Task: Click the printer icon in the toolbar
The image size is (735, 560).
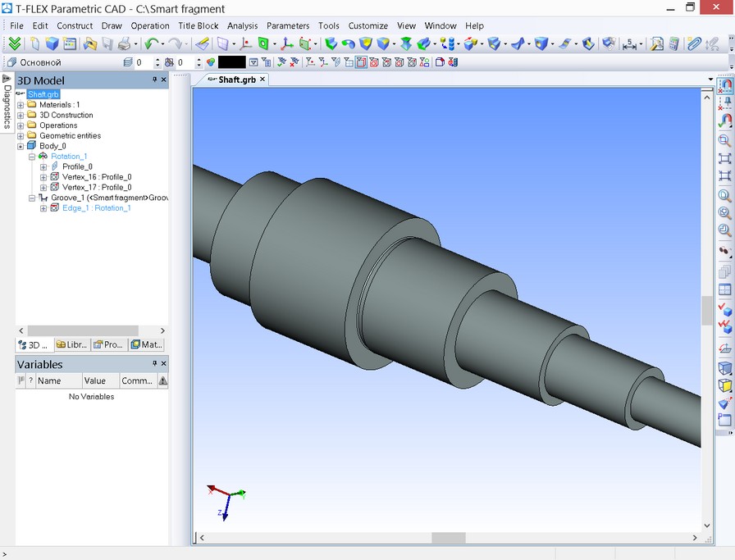Action: 124,44
